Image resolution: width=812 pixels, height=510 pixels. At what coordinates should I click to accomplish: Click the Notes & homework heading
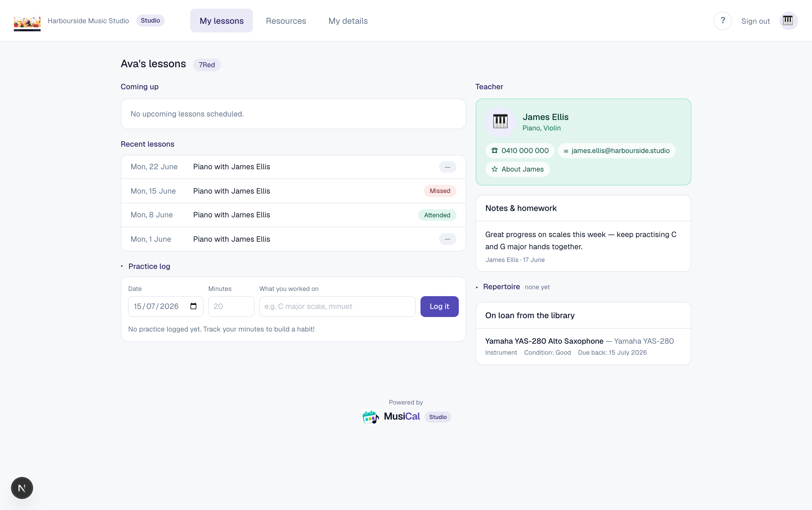tap(521, 208)
